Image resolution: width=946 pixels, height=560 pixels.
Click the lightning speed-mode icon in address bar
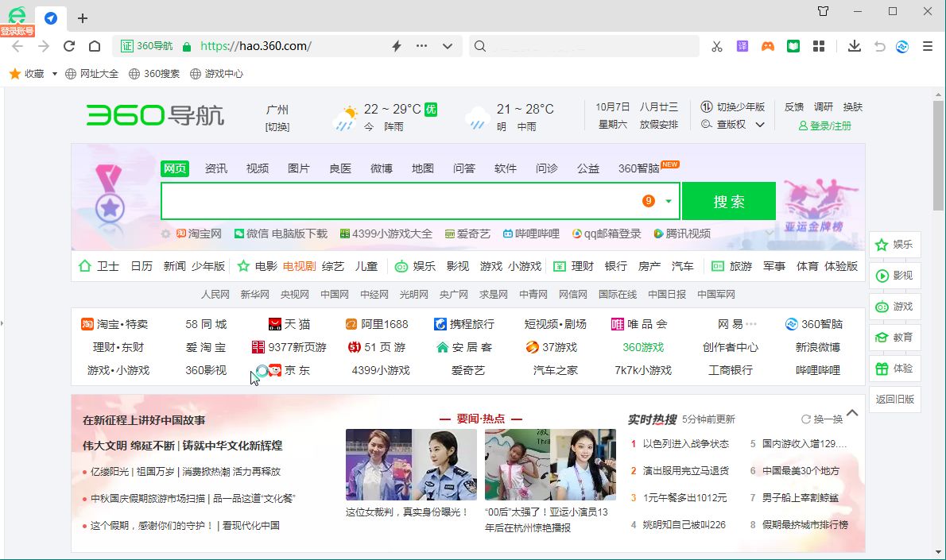click(397, 46)
